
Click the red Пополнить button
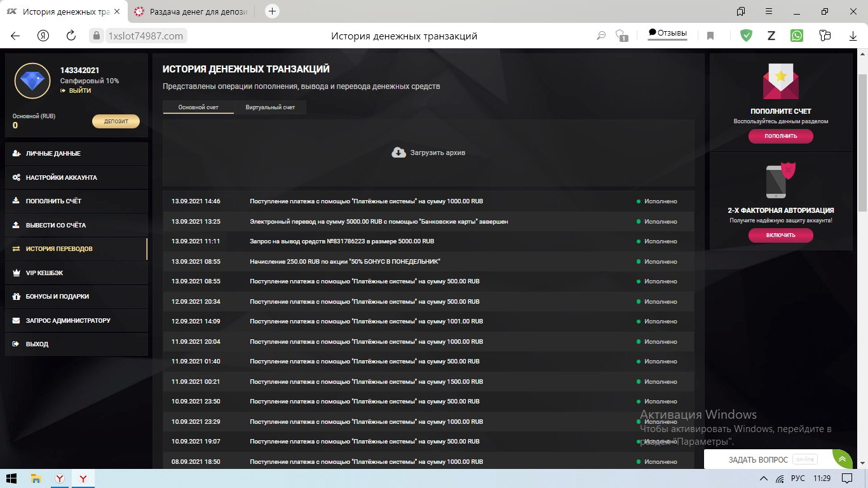(781, 136)
